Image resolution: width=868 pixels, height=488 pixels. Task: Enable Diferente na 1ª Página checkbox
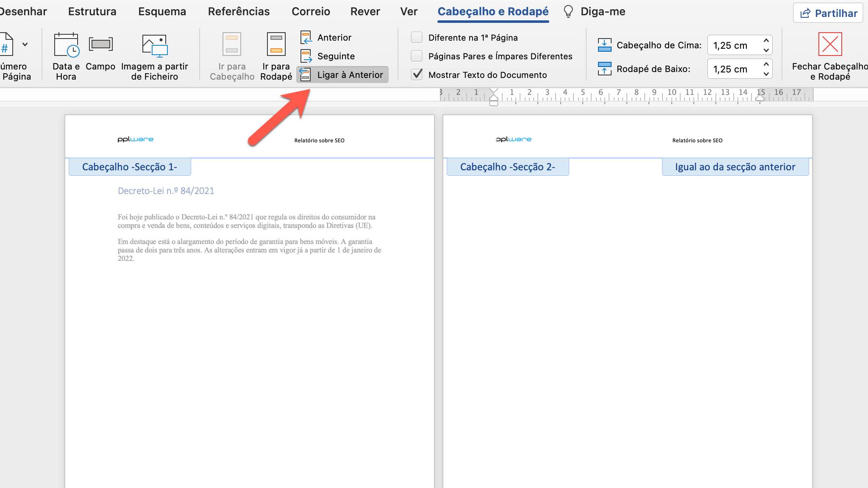(x=417, y=37)
